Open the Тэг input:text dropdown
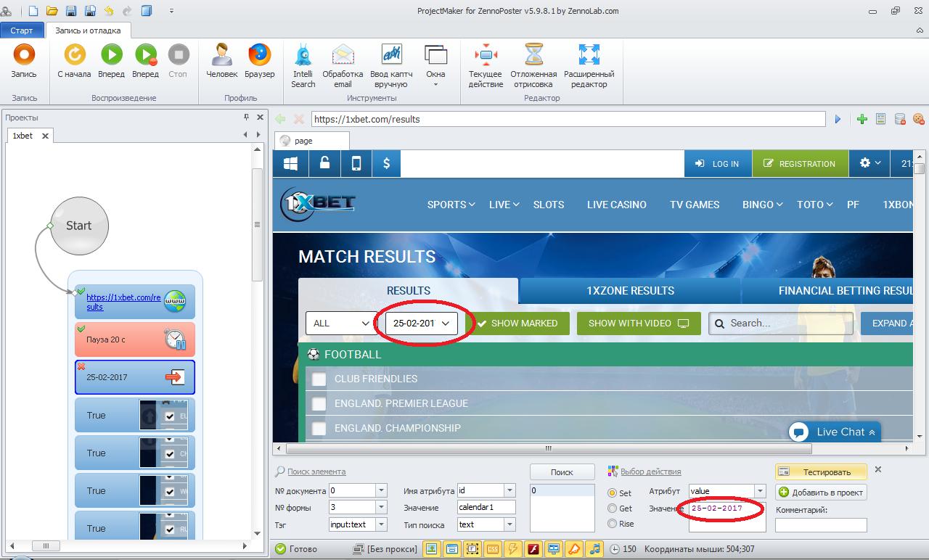The width and height of the screenshot is (929, 560). (x=381, y=524)
